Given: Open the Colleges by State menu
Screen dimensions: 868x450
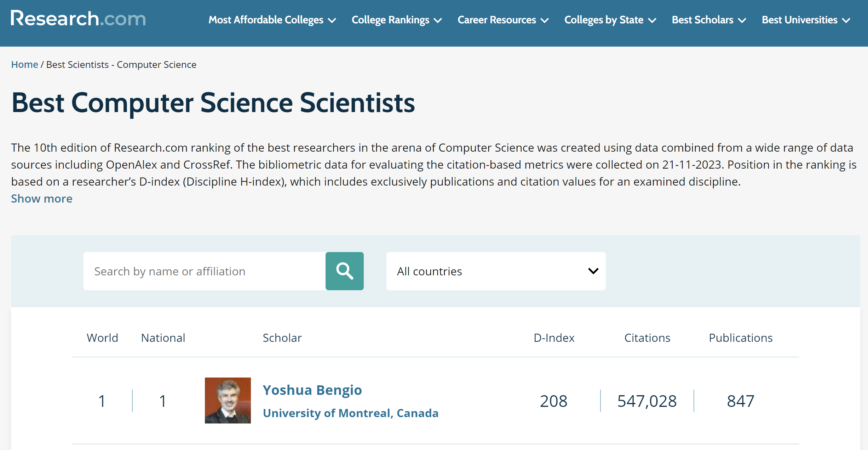Looking at the screenshot, I should pyautogui.click(x=610, y=20).
